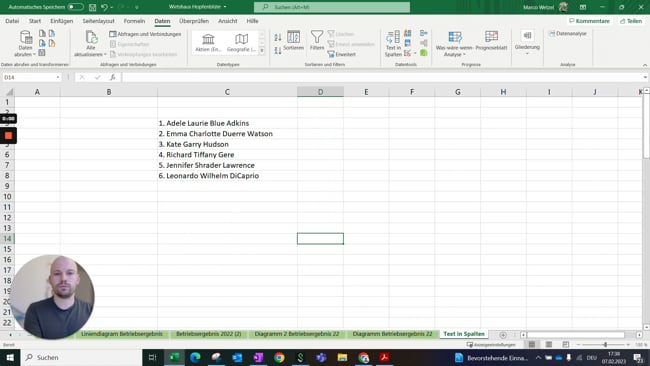Switch to the Seitenlayout tab
This screenshot has height=366, width=650.
coord(98,21)
